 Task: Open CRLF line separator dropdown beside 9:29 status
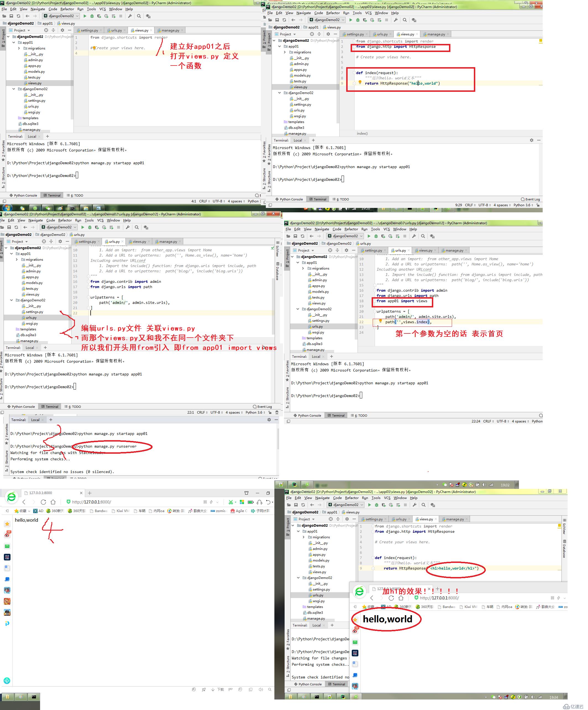point(470,205)
